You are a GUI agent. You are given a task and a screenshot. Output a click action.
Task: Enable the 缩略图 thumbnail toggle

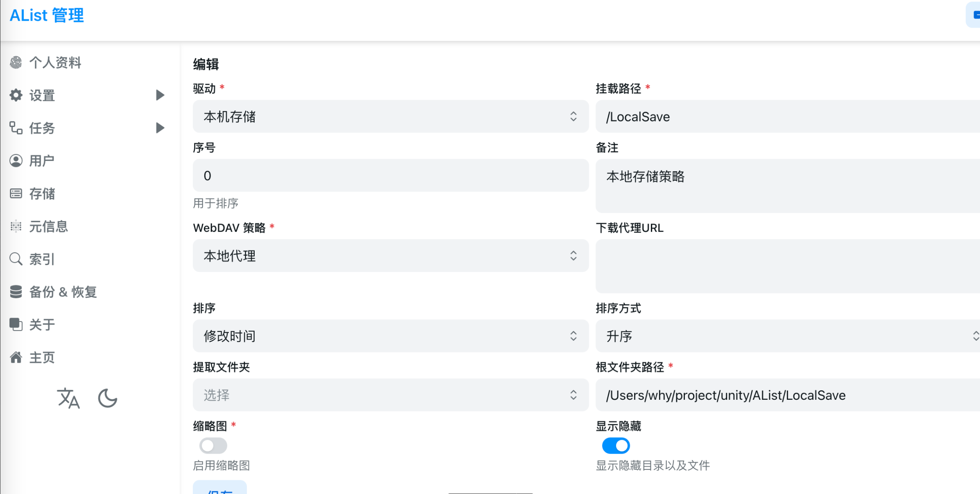tap(213, 446)
